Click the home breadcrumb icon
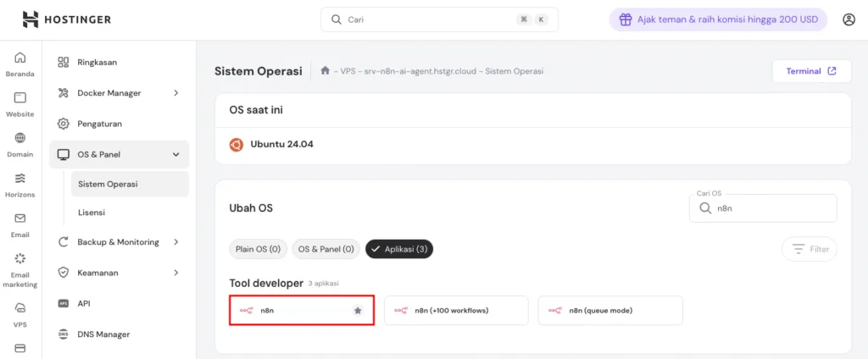 [x=325, y=71]
